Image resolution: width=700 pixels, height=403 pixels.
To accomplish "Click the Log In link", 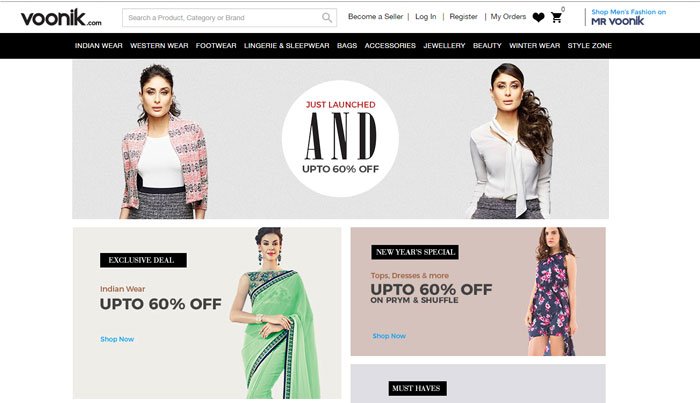I will [425, 17].
